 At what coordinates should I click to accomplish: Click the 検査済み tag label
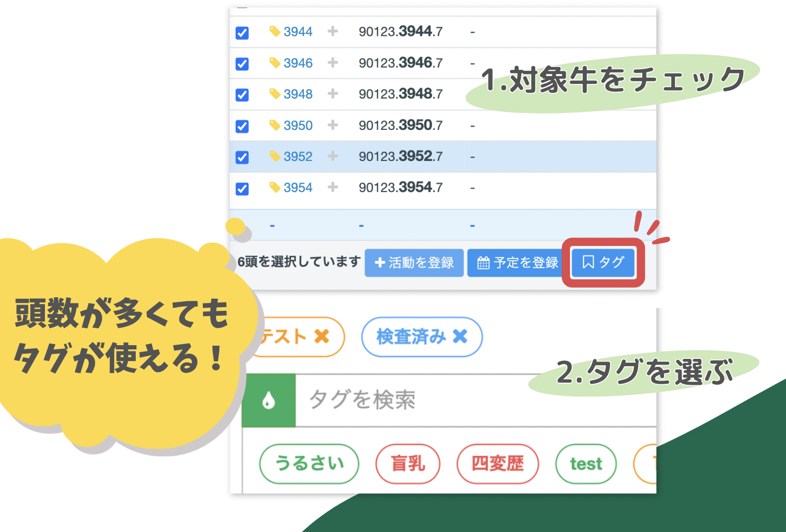pyautogui.click(x=411, y=337)
